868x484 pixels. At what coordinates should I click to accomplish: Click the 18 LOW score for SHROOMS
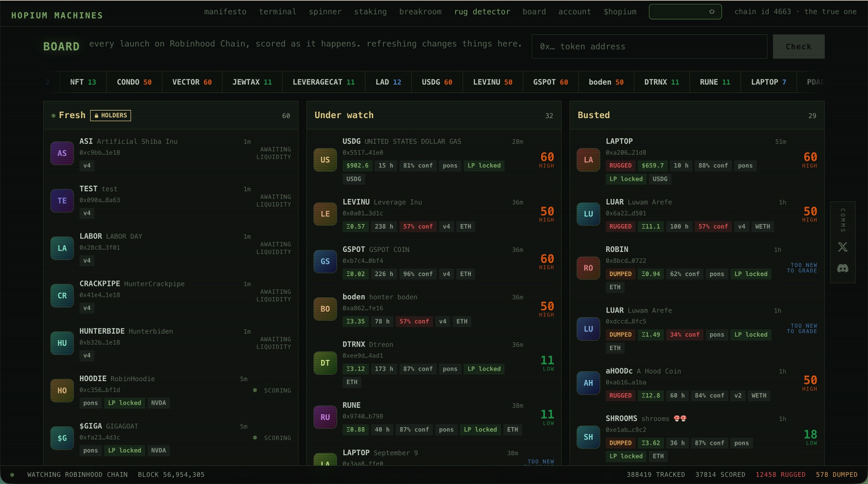tap(810, 437)
